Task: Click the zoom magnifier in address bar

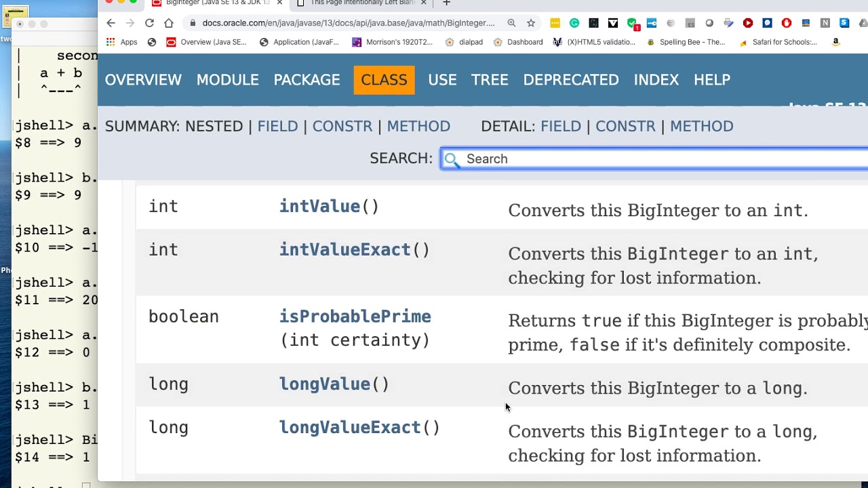Action: 512,23
